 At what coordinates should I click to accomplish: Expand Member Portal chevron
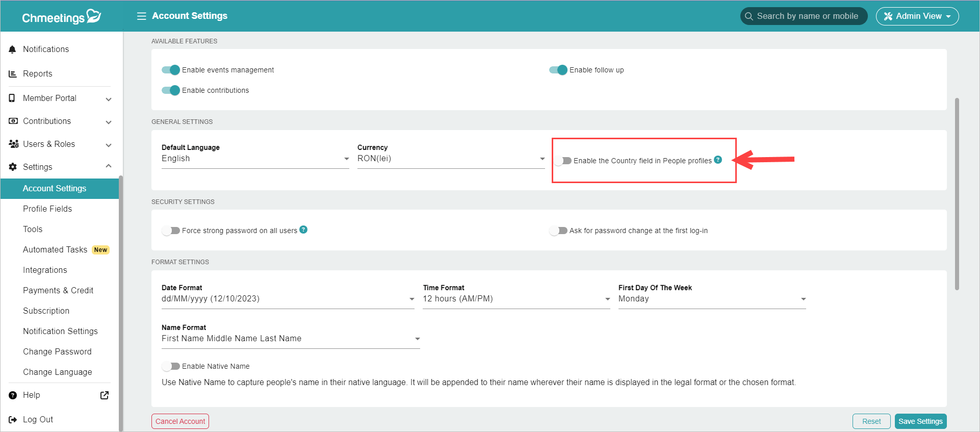point(109,99)
